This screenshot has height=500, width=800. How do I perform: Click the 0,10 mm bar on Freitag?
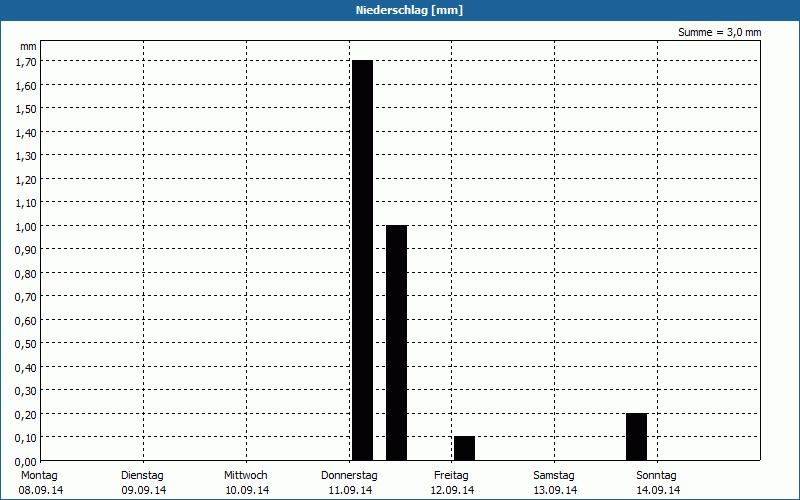click(x=464, y=448)
